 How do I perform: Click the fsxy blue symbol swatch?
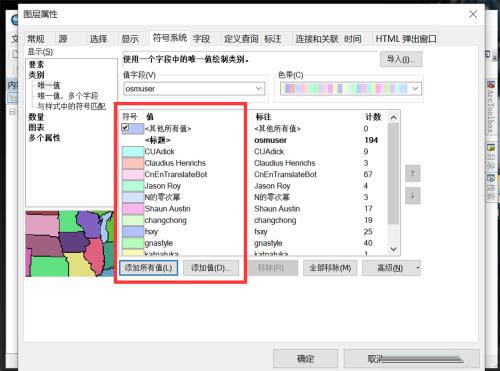click(x=133, y=231)
